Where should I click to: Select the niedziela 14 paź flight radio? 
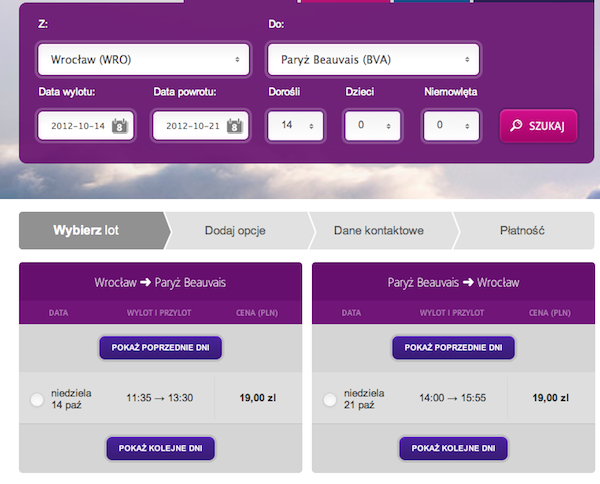coord(37,400)
